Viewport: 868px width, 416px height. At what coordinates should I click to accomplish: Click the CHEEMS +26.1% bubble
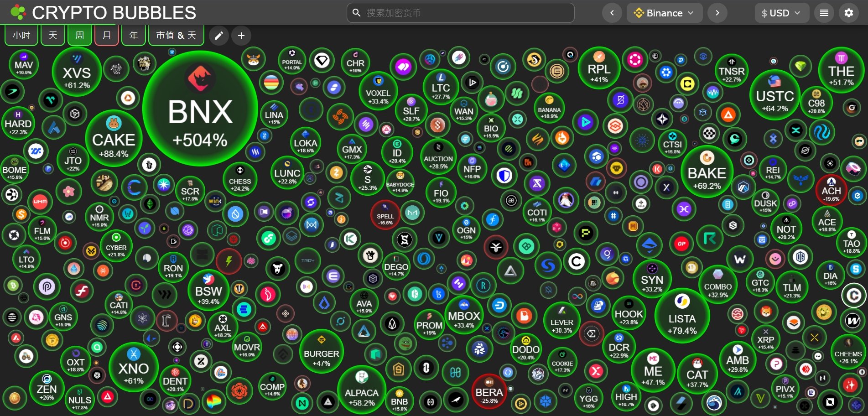[848, 353]
